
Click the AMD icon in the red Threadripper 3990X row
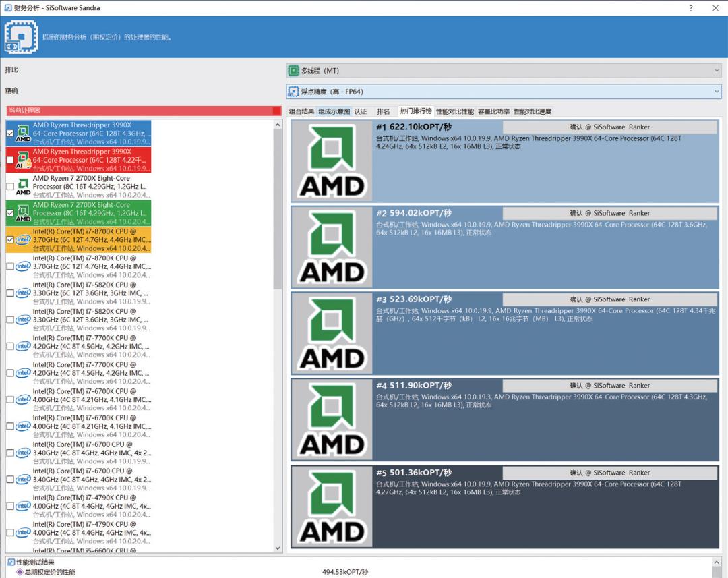23,160
